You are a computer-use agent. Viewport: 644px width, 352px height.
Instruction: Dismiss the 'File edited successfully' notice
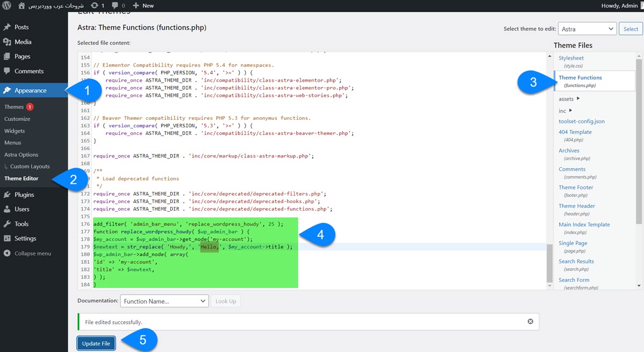click(x=530, y=321)
